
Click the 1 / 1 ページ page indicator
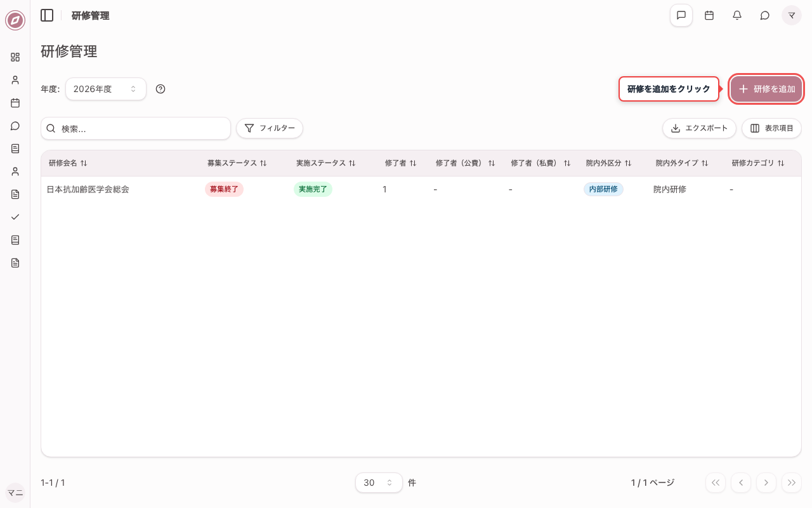click(652, 483)
